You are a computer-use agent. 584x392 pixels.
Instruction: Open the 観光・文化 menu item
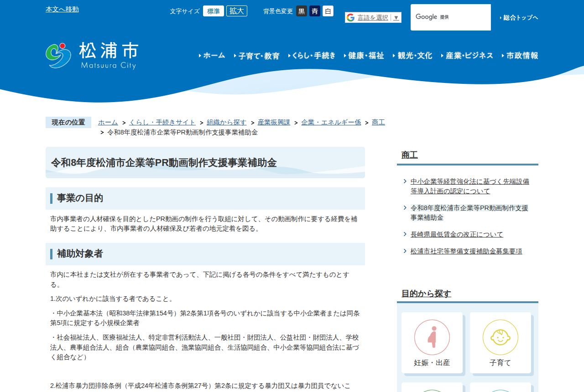413,55
